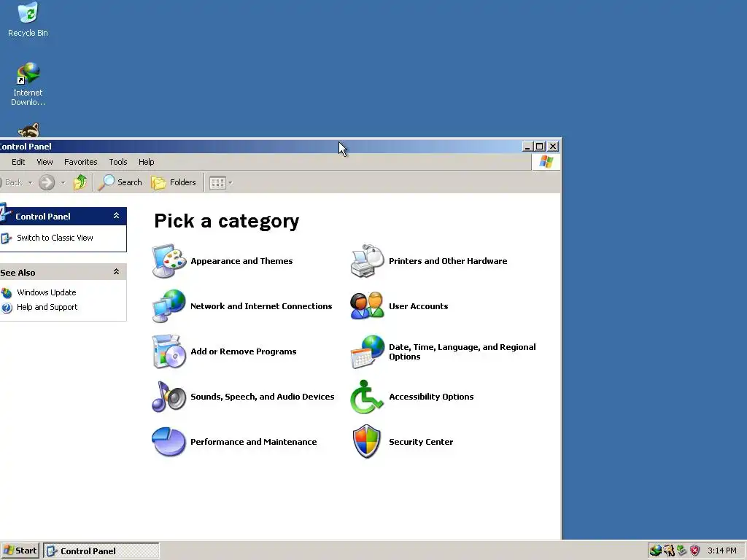Image resolution: width=747 pixels, height=560 pixels.
Task: Click the Forward arrow toolbar button
Action: click(47, 182)
